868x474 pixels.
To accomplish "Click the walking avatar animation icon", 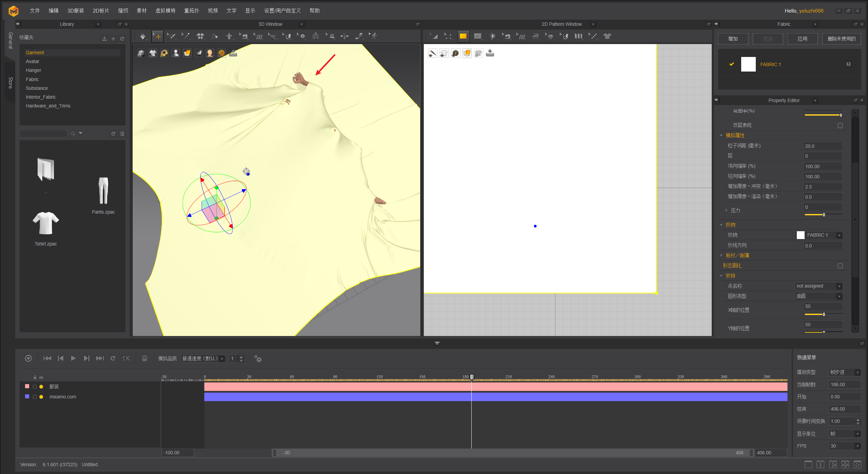I will [x=374, y=36].
